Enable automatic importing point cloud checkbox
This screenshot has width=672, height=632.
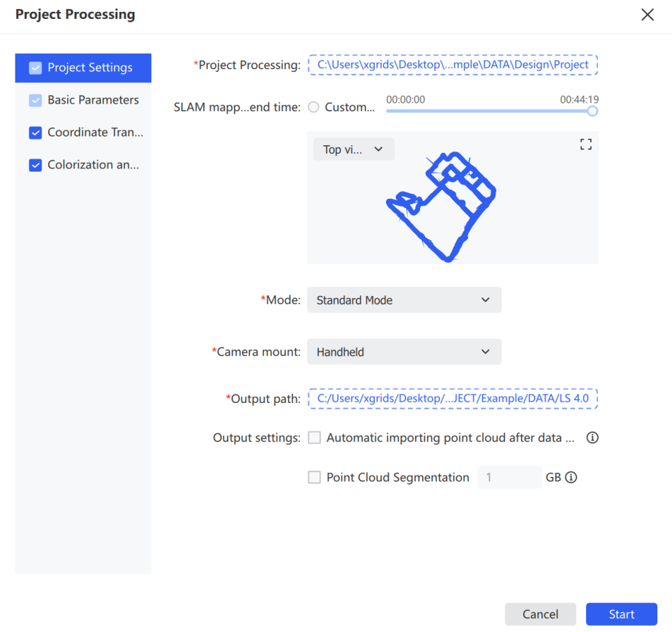pos(314,438)
